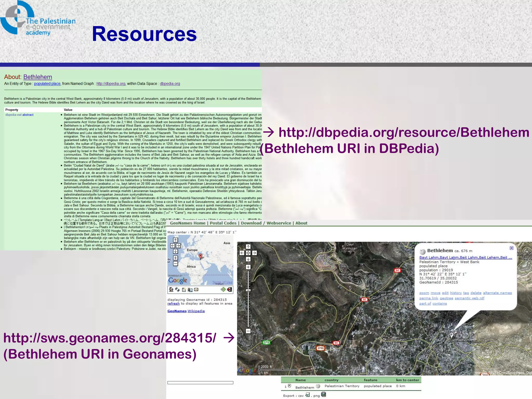This screenshot has height=399, width=532.
Task: Click the dbpedia-owl:abstract property link
Action: click(19, 115)
